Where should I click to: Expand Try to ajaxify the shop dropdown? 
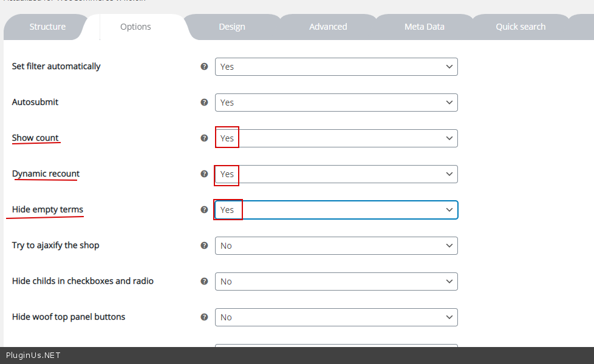pos(336,246)
